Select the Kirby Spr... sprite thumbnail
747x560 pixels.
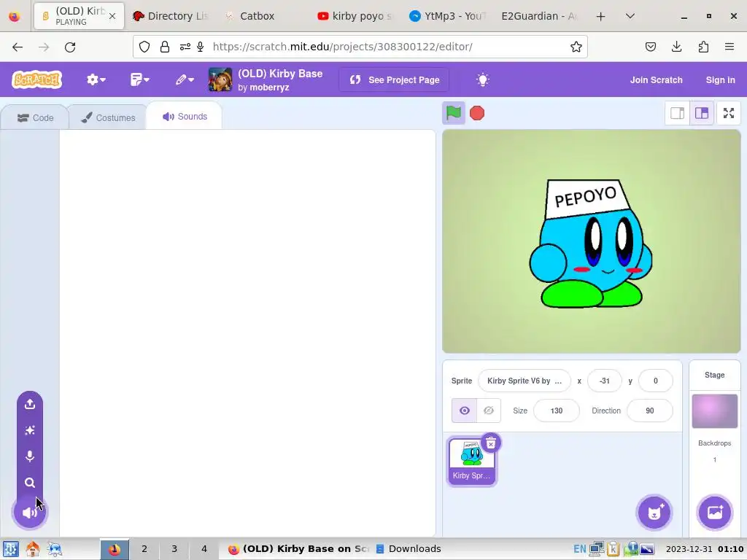point(472,462)
